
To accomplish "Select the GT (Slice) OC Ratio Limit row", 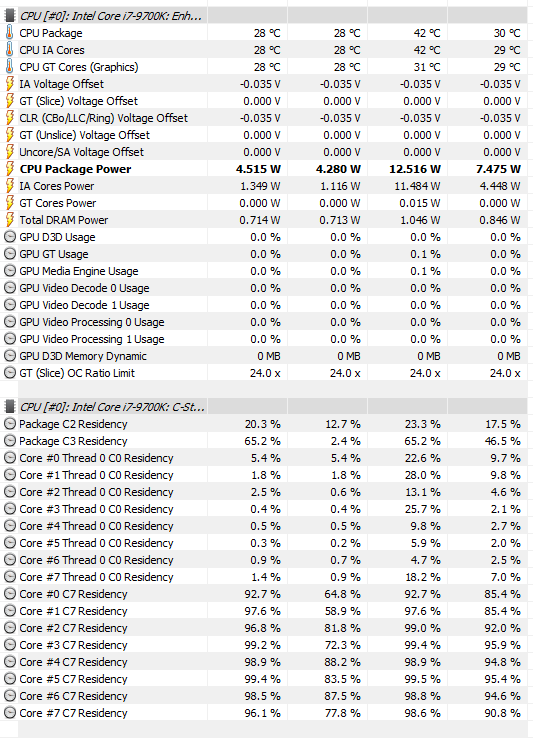I will pos(265,373).
